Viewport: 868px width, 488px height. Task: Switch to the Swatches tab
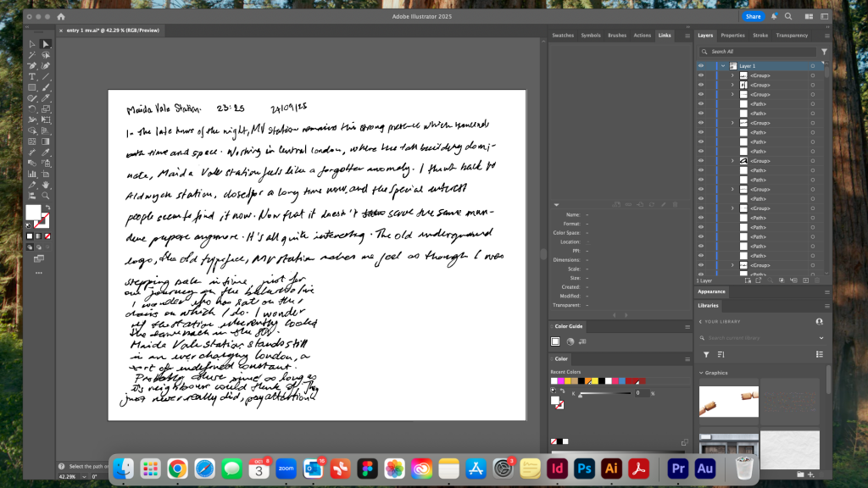(x=563, y=36)
